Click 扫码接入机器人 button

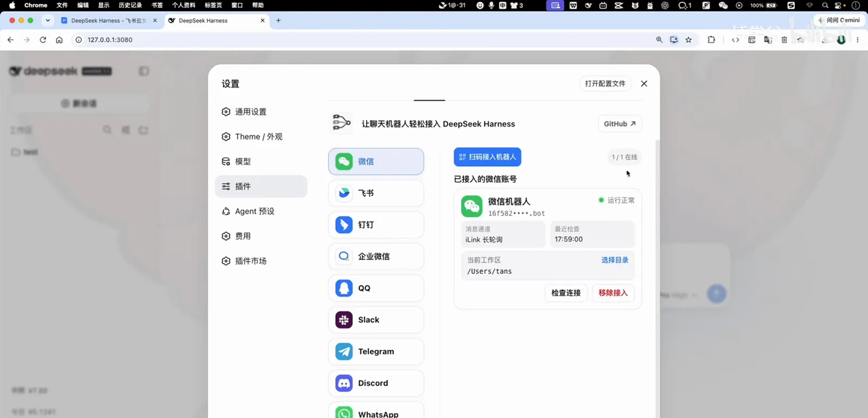click(x=487, y=157)
